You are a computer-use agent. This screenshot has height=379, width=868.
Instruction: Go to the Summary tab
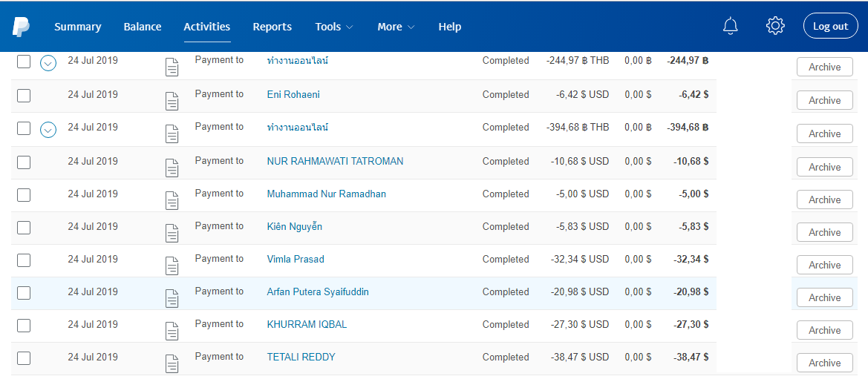click(x=77, y=27)
